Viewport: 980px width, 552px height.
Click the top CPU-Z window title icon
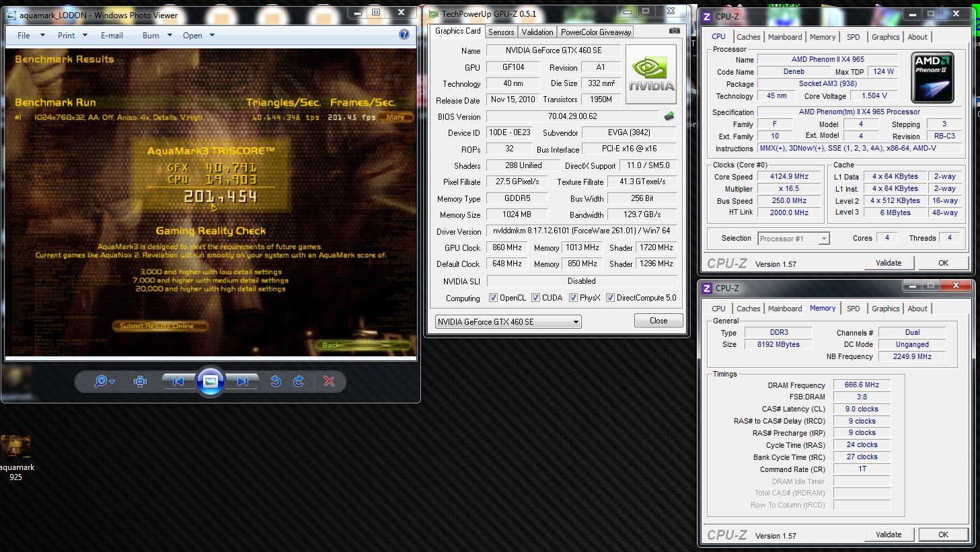(x=707, y=16)
